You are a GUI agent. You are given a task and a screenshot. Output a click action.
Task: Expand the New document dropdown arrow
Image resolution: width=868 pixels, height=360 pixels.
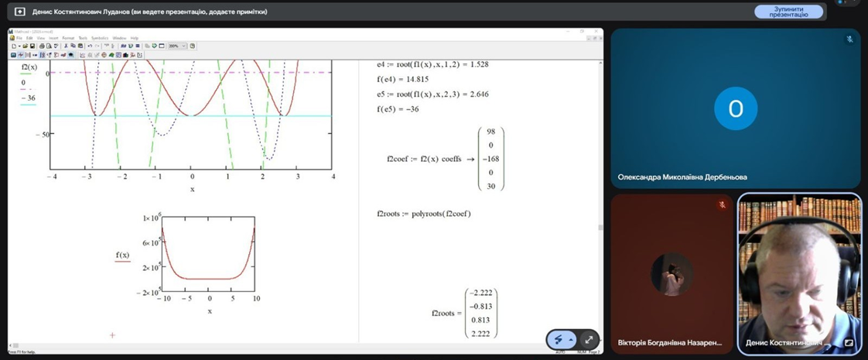click(19, 46)
